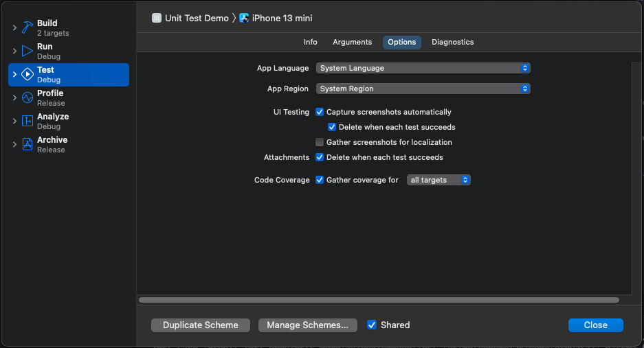Switch to the Info tab
644x348 pixels.
pyautogui.click(x=311, y=43)
